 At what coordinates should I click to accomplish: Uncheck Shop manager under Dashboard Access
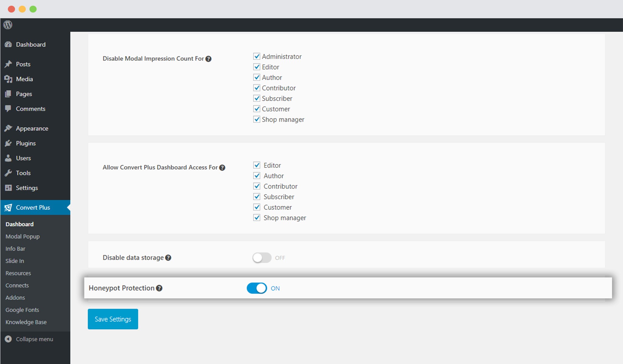coord(257,218)
